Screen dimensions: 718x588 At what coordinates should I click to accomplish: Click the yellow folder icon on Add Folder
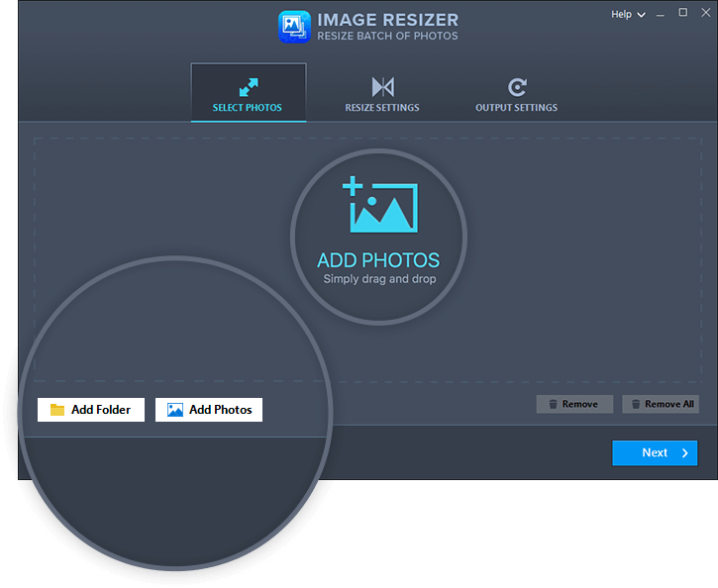(x=57, y=410)
